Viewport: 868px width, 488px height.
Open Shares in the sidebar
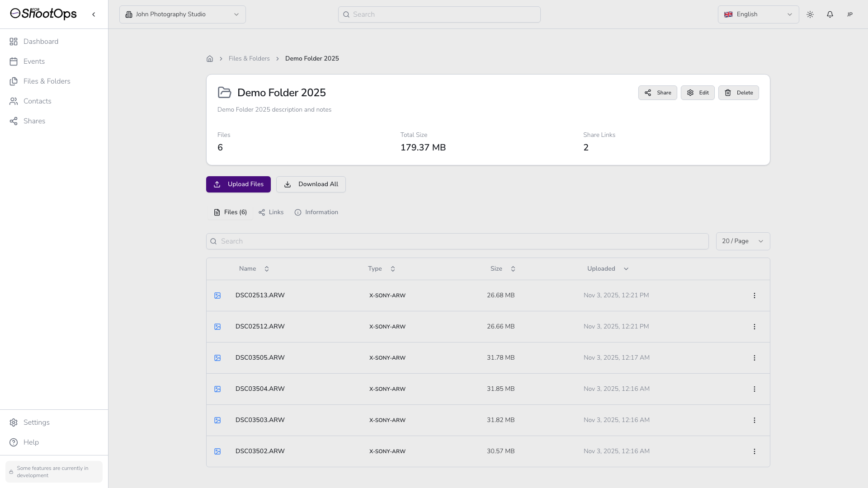[34, 121]
